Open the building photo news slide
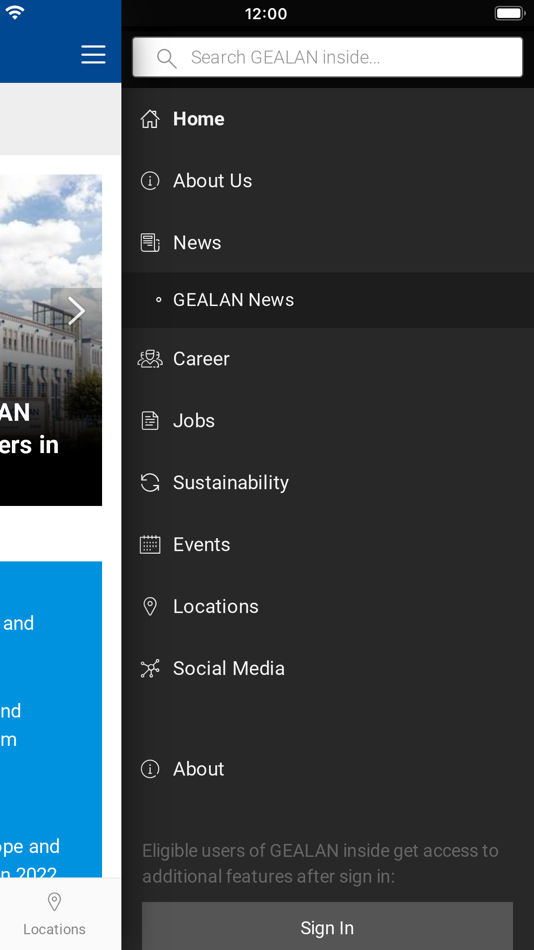Image resolution: width=534 pixels, height=950 pixels. [x=51, y=340]
